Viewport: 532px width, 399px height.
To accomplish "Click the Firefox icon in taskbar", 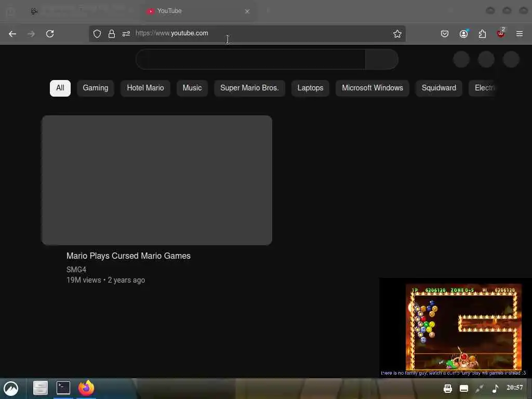I will [86, 388].
